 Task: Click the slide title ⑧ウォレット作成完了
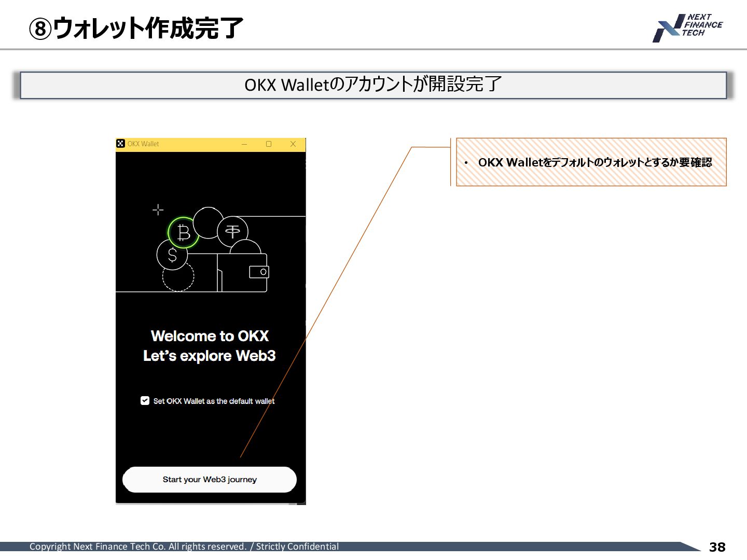coord(136,27)
